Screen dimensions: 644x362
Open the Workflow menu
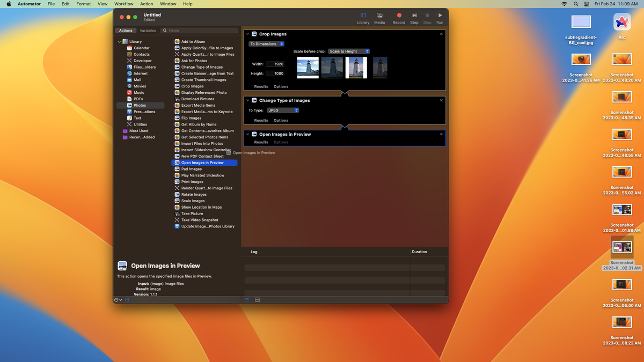[123, 4]
